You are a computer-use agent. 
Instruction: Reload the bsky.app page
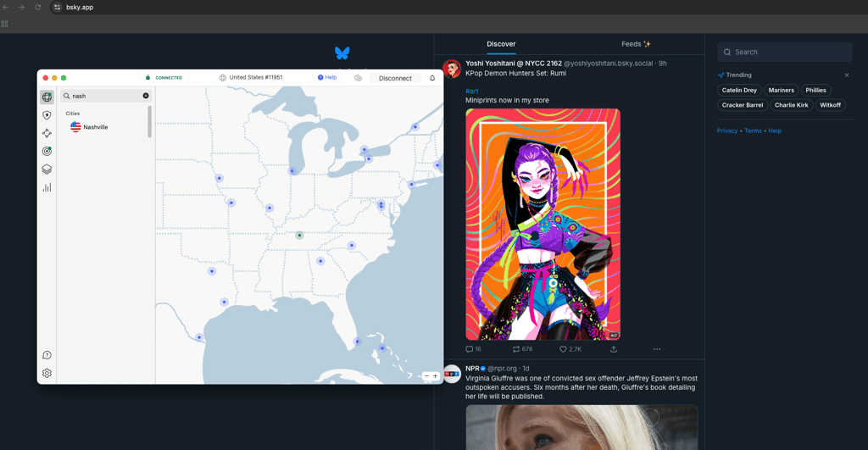37,7
